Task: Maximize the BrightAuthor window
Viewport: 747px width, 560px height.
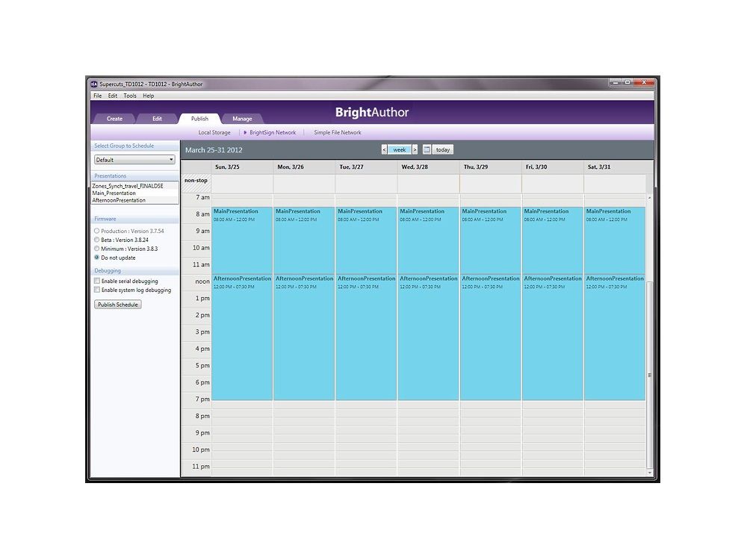Action: tap(628, 82)
